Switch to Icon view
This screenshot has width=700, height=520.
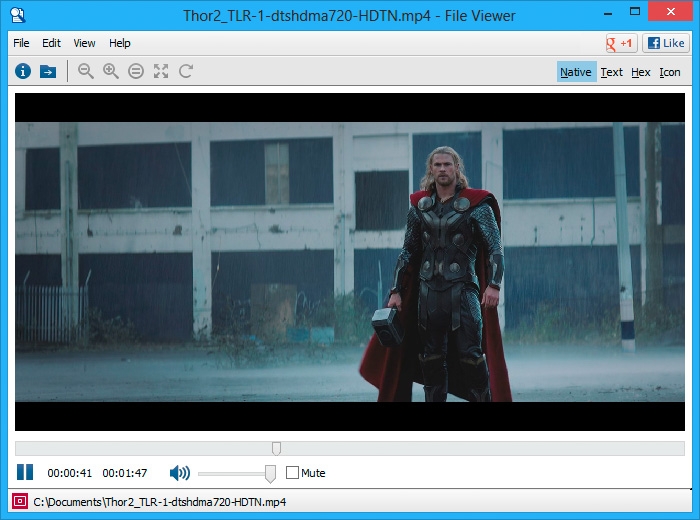[x=670, y=72]
